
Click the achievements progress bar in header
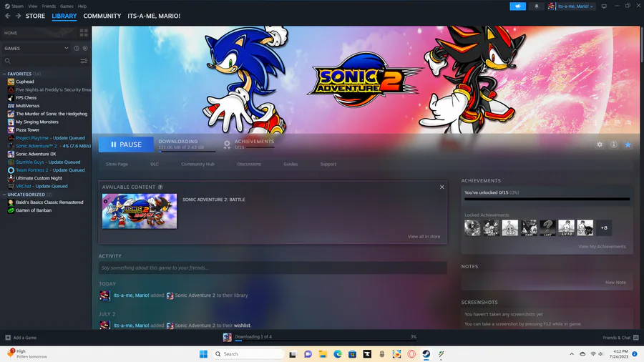click(x=260, y=147)
